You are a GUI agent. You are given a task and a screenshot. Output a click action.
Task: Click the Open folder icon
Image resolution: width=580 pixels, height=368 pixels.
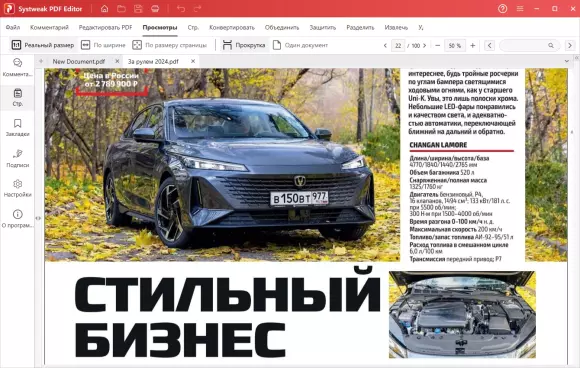tap(121, 9)
